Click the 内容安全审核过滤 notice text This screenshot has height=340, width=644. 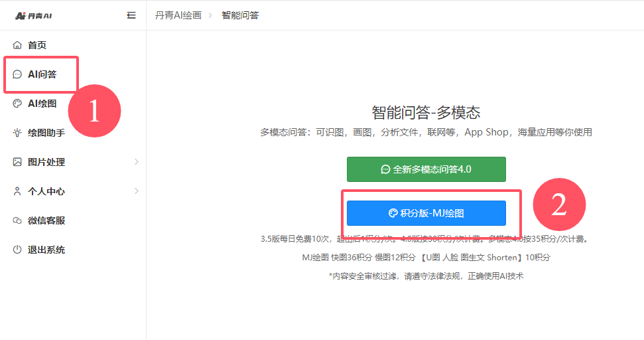pyautogui.click(x=426, y=276)
